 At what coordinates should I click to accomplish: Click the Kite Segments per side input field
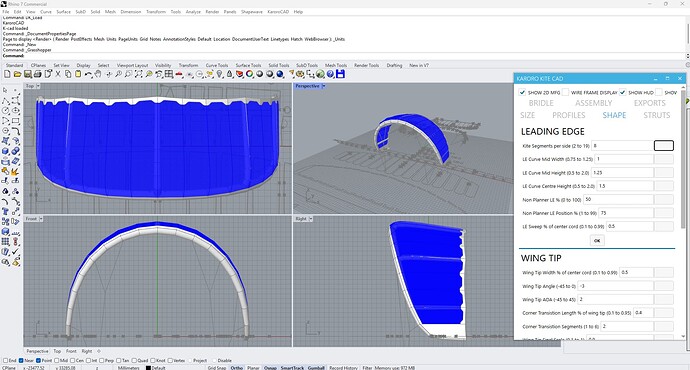click(622, 146)
